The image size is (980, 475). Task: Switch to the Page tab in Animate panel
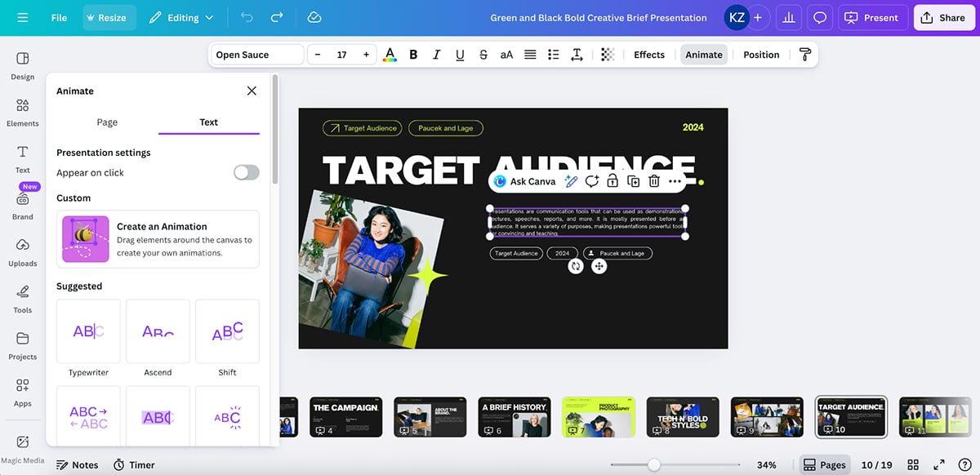pyautogui.click(x=106, y=122)
